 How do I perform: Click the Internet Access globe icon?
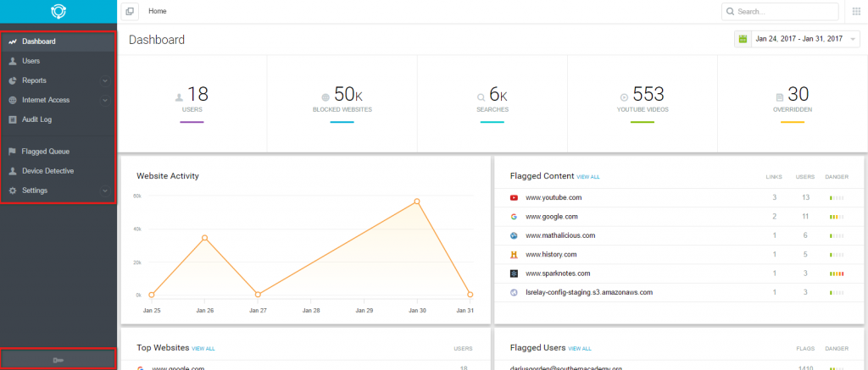pos(13,100)
